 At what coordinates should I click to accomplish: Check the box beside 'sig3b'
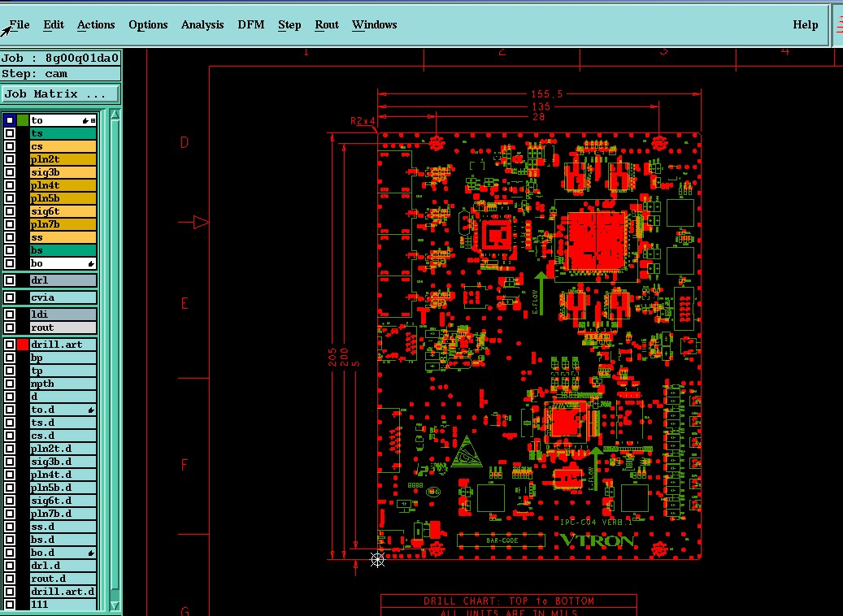(x=10, y=172)
